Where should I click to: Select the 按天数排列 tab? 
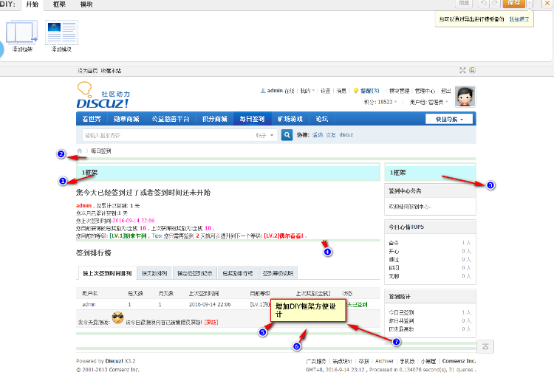(x=154, y=273)
